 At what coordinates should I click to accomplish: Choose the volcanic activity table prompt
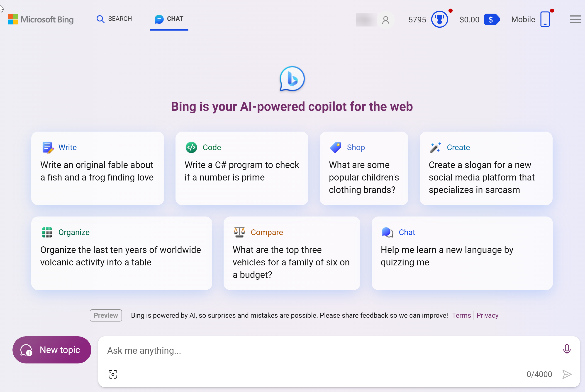pyautogui.click(x=121, y=256)
